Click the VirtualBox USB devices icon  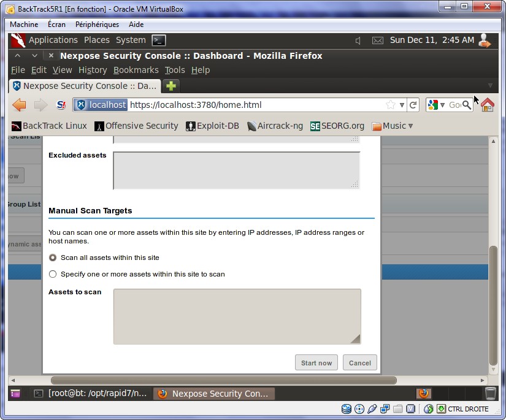372,409
